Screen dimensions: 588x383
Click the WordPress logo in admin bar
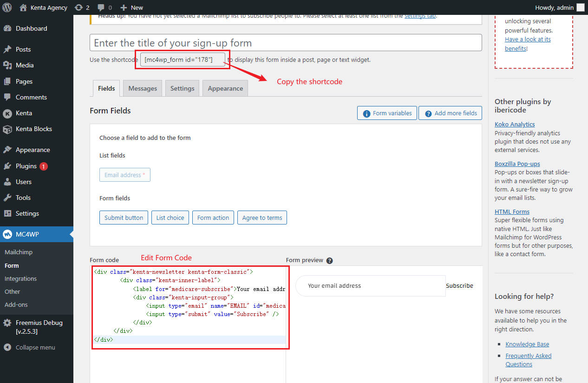coord(7,7)
